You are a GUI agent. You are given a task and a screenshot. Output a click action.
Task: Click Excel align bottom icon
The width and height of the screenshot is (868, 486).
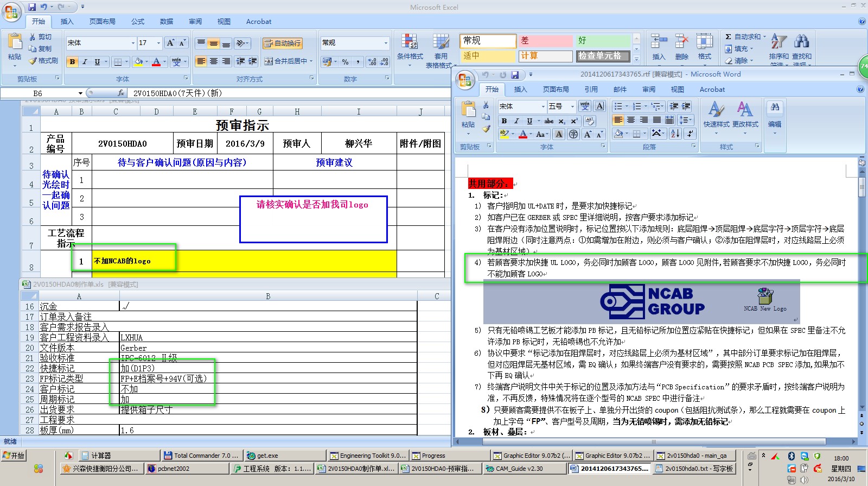[x=226, y=43]
